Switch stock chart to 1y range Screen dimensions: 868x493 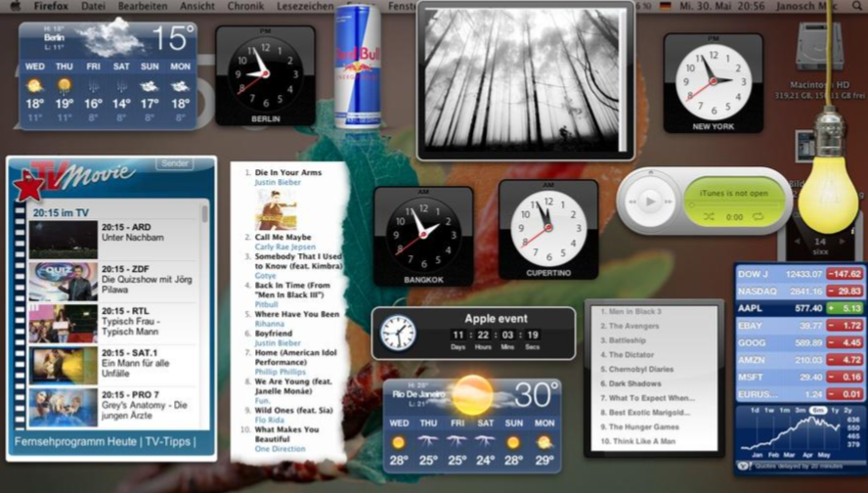pyautogui.click(x=835, y=411)
